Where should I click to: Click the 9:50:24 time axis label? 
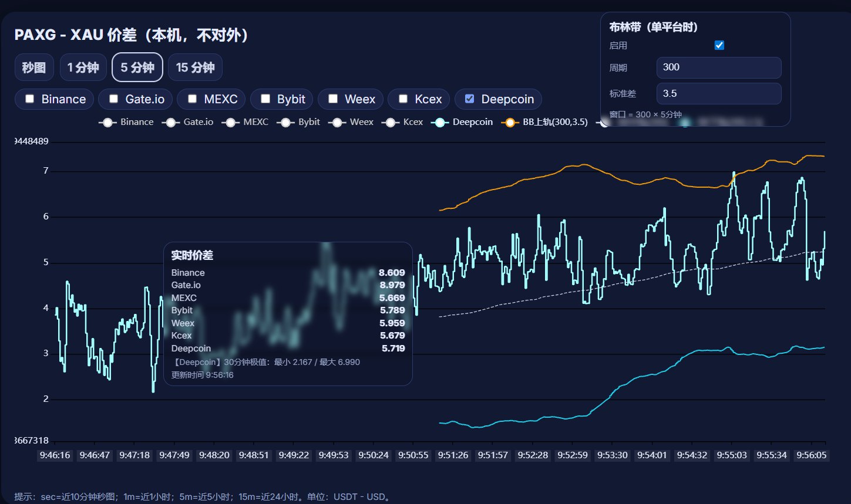tap(374, 455)
